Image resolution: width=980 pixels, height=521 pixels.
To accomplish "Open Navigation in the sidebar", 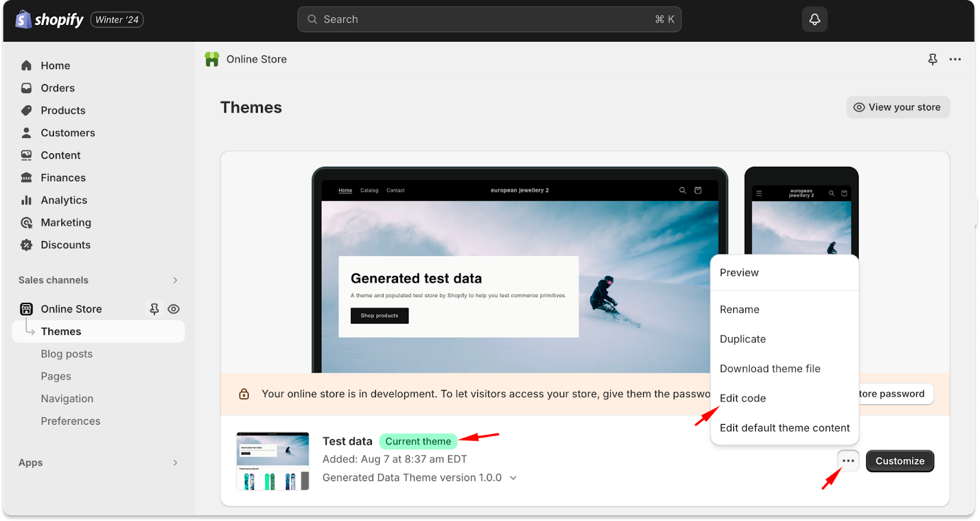I will (67, 398).
